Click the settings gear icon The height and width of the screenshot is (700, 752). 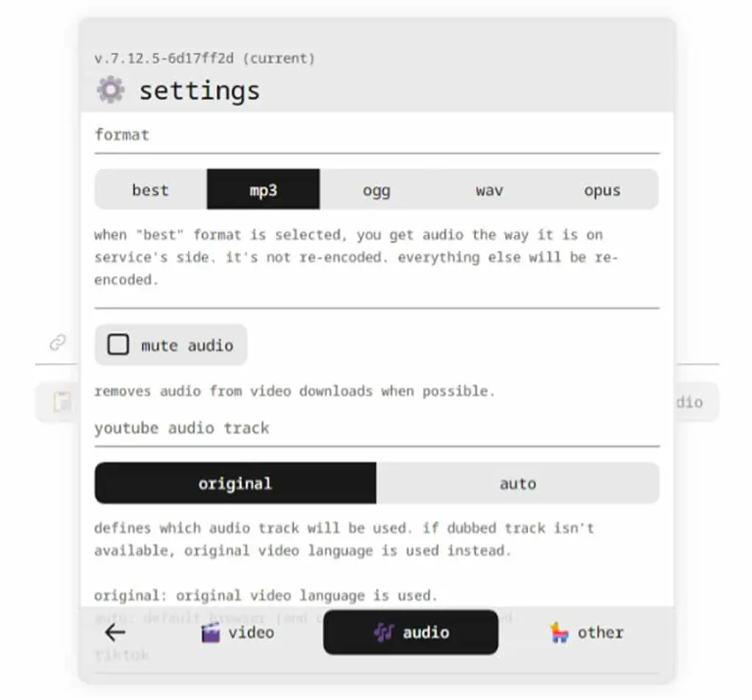pyautogui.click(x=111, y=90)
